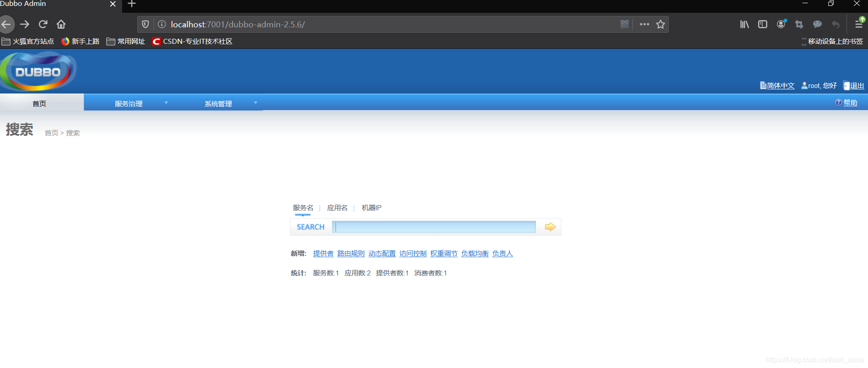This screenshot has height=368, width=868.
Task: Toggle the sidebar view icon
Action: (x=762, y=25)
